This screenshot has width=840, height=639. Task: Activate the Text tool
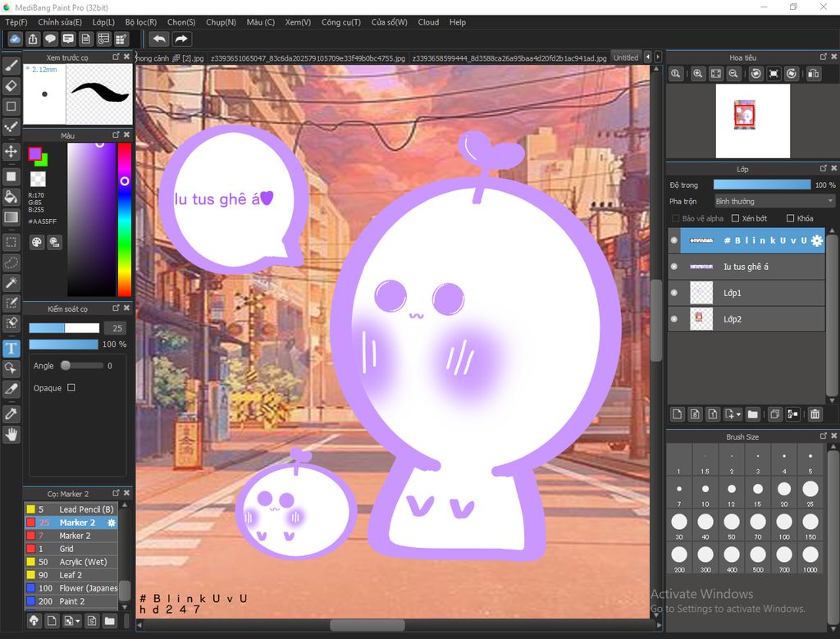point(11,348)
